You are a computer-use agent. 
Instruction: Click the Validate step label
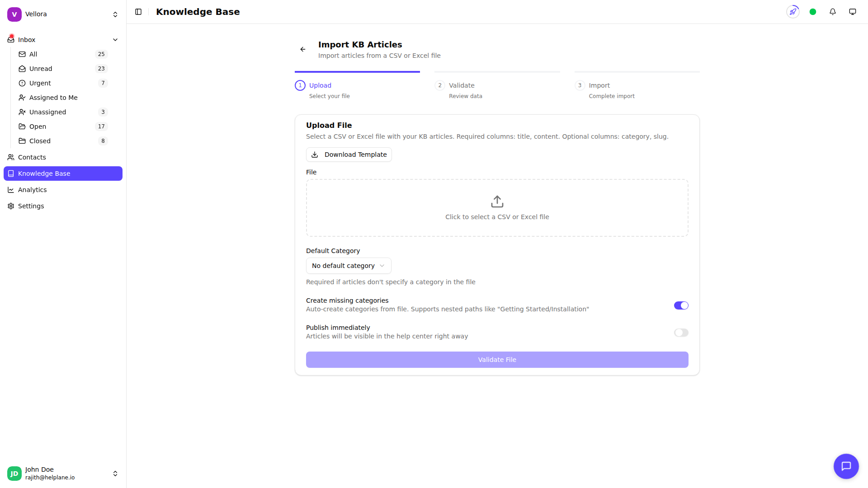462,85
